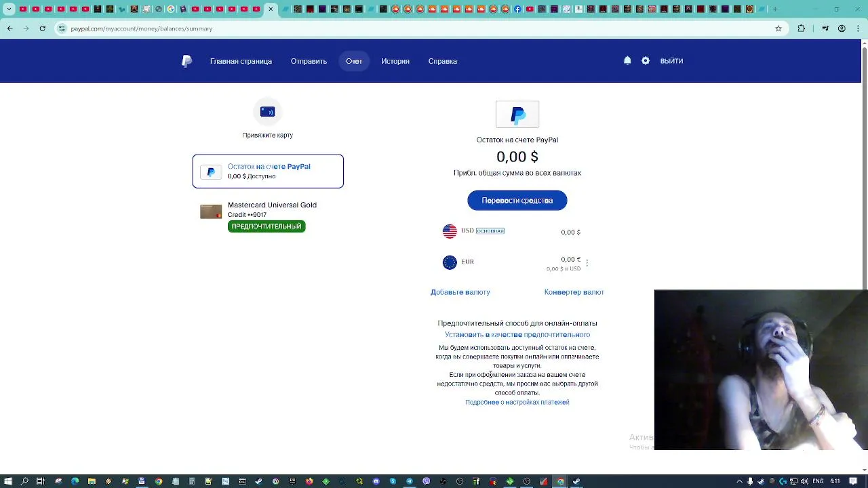This screenshot has width=868, height=488.
Task: Open the История menu item
Action: pos(395,61)
